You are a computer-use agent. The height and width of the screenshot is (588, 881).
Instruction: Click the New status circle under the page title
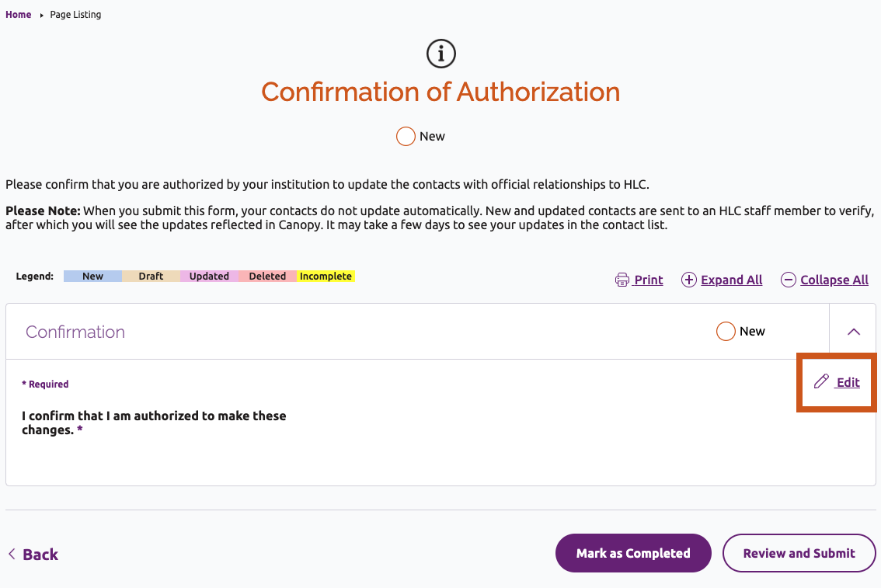[x=405, y=137]
